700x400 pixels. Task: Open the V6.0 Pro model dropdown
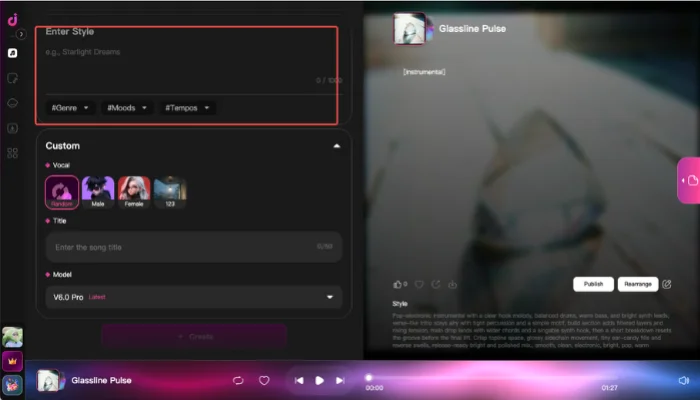tap(194, 297)
